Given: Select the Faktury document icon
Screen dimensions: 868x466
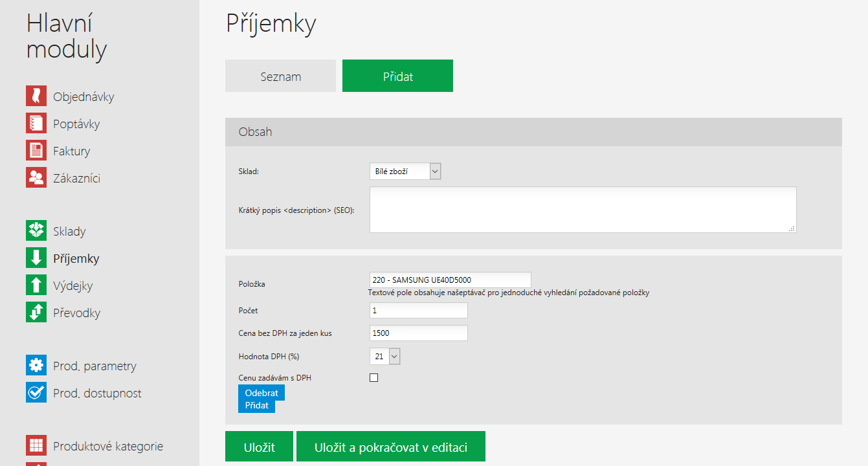Looking at the screenshot, I should [x=36, y=150].
